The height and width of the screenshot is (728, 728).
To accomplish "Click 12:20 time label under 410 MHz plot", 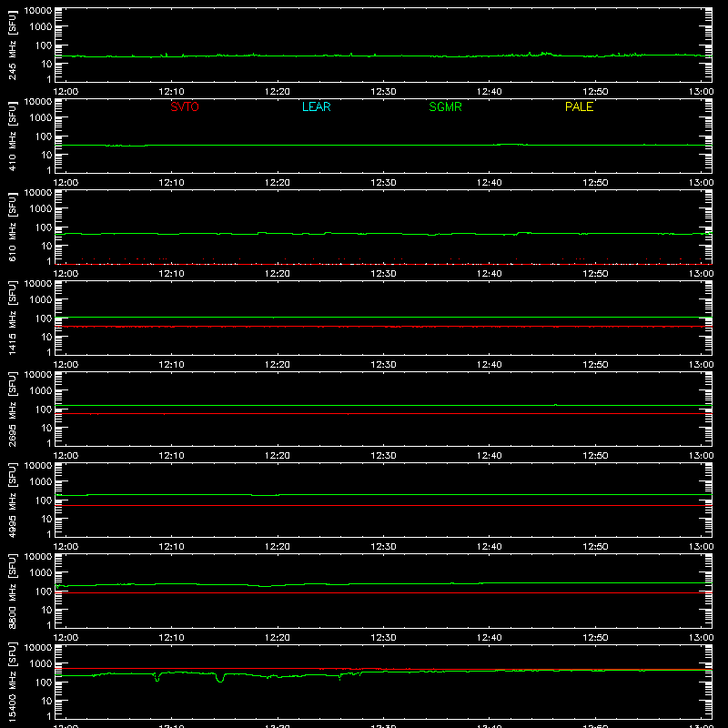I will pos(278,183).
